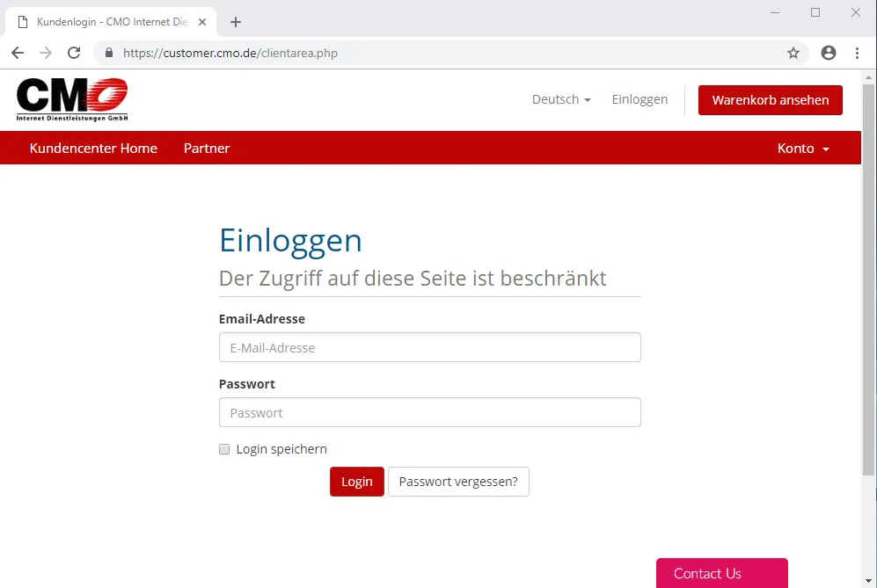Open the Einloggen link in header
This screenshot has height=588, width=877.
tap(639, 99)
